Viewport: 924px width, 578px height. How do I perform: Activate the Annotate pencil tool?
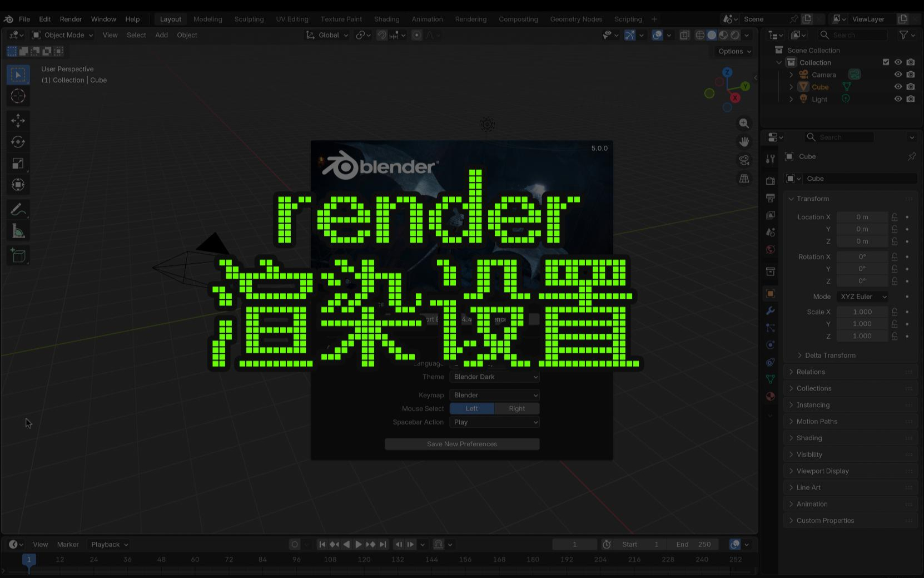click(18, 210)
